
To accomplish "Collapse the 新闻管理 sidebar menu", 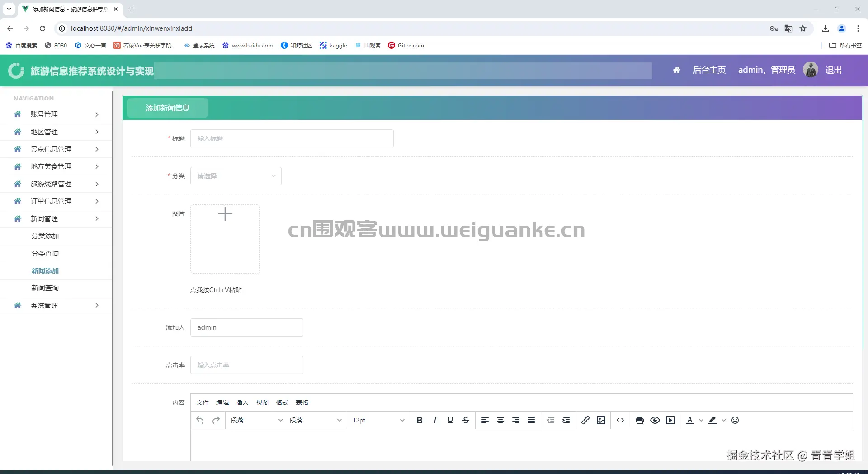I will pyautogui.click(x=56, y=219).
